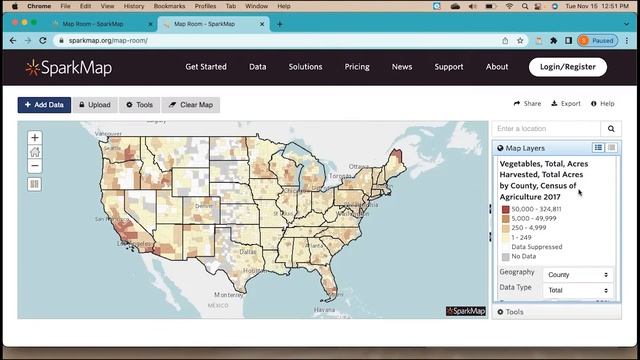Go back to previous page
Viewport: 640px width, 360px height.
point(13,40)
